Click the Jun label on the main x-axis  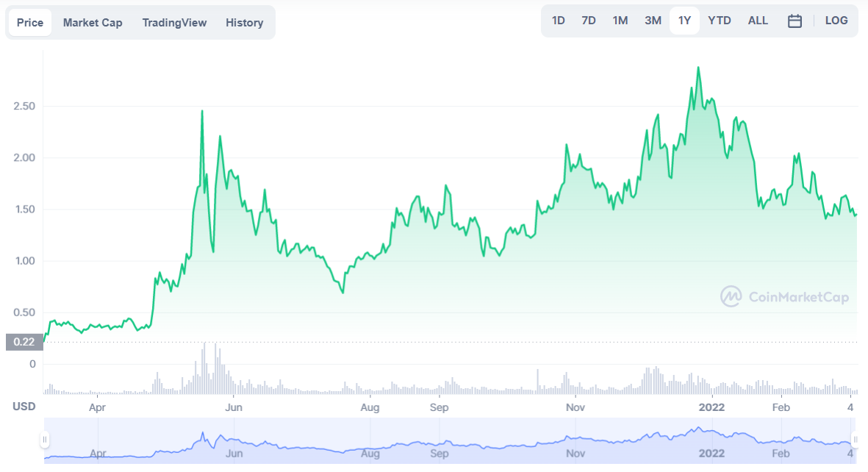pyautogui.click(x=234, y=407)
